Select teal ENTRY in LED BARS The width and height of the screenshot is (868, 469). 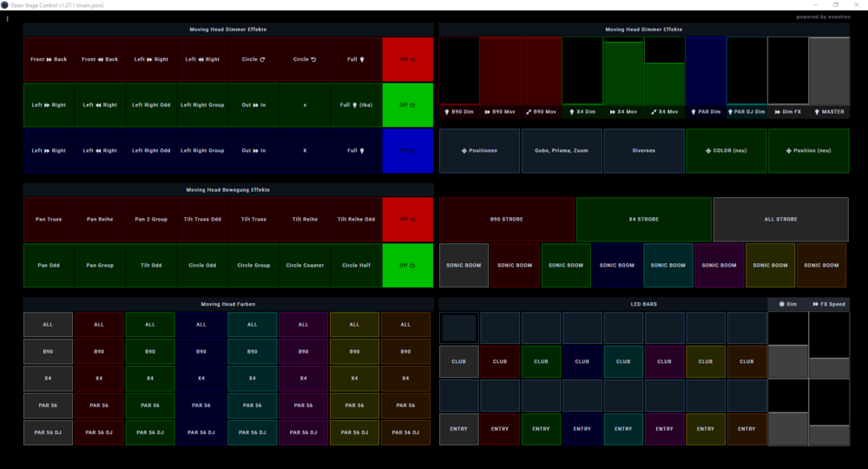[x=623, y=429]
